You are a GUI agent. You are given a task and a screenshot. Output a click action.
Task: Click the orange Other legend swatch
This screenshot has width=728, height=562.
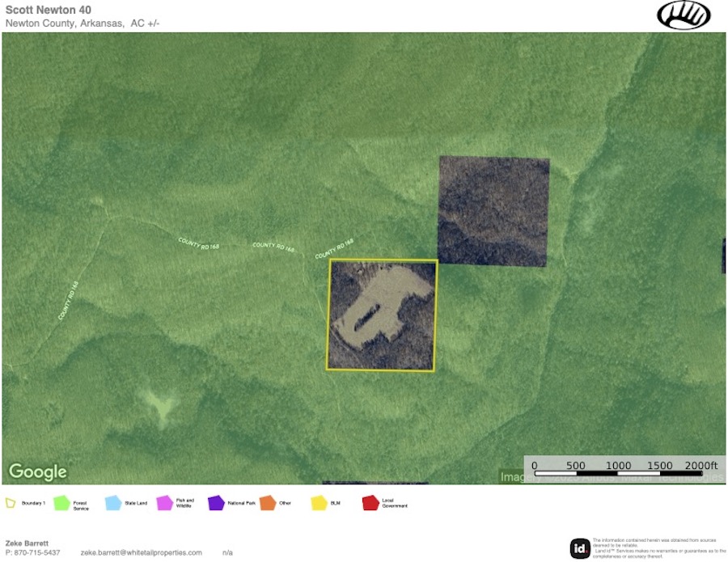coord(268,503)
